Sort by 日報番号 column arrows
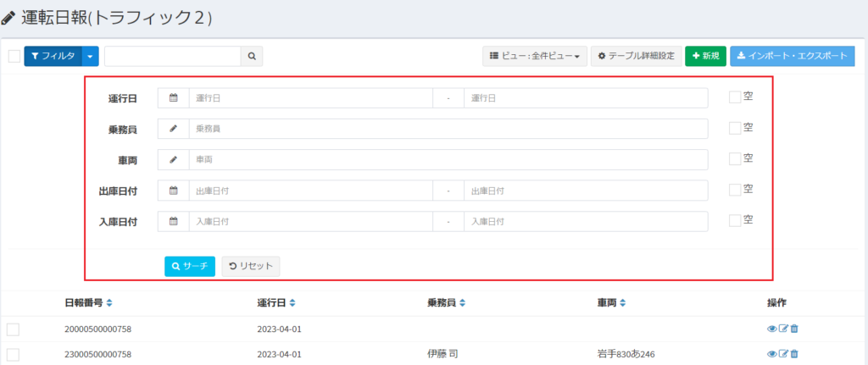This screenshot has width=868, height=365. [x=109, y=303]
